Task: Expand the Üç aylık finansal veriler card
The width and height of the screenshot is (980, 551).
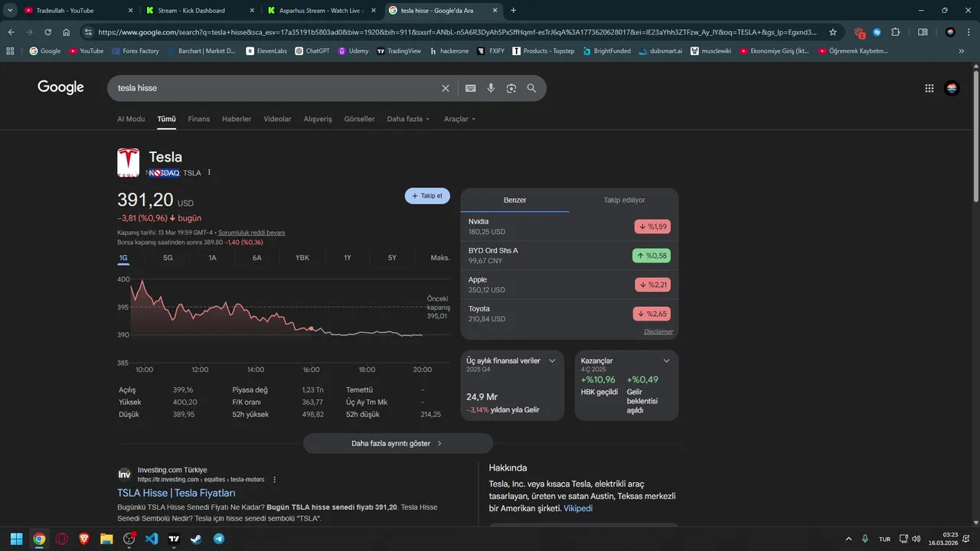Action: pos(552,360)
